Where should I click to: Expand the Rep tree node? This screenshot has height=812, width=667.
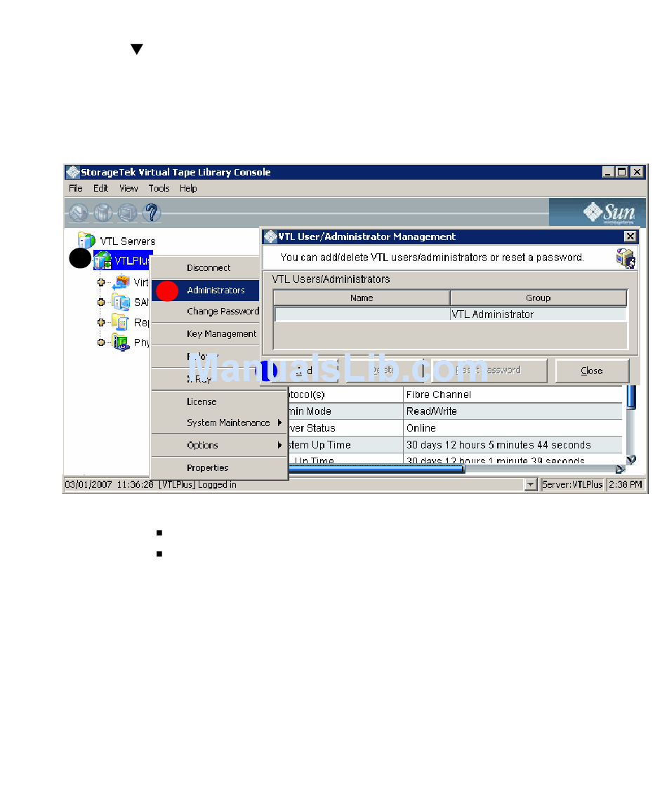(x=101, y=322)
